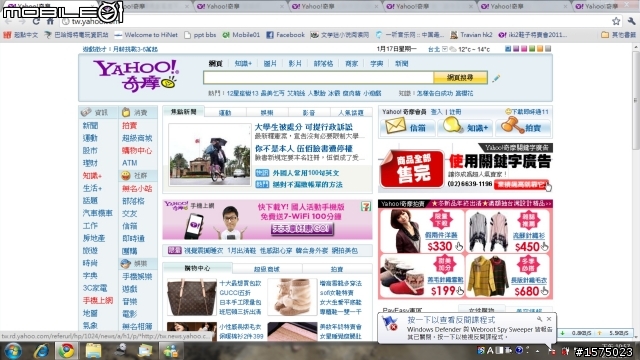This screenshot has height=360, width=640.
Task: Open the file explorer folder on the taskbar
Action: (x=93, y=351)
